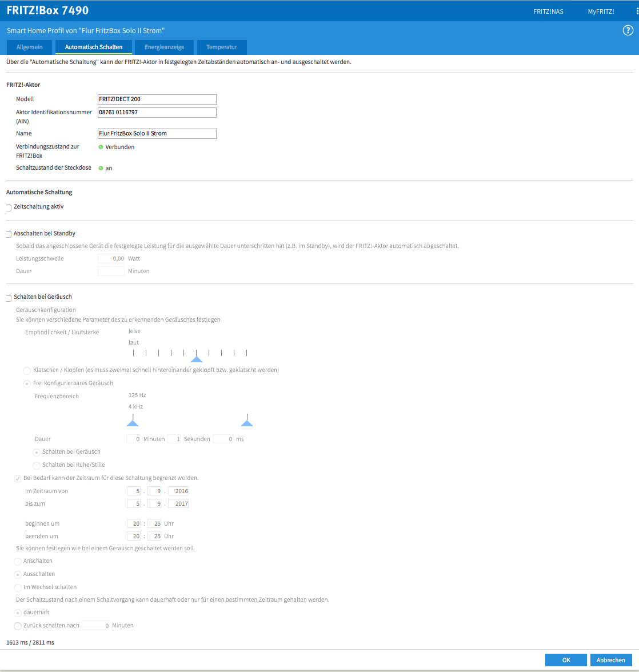Click the noise Dauer Sekunden field
The height and width of the screenshot is (672, 639).
[x=174, y=439]
